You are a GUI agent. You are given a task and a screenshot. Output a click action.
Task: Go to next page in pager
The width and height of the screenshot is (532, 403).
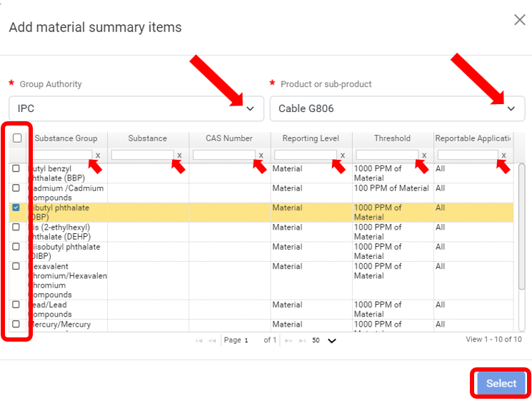point(288,341)
